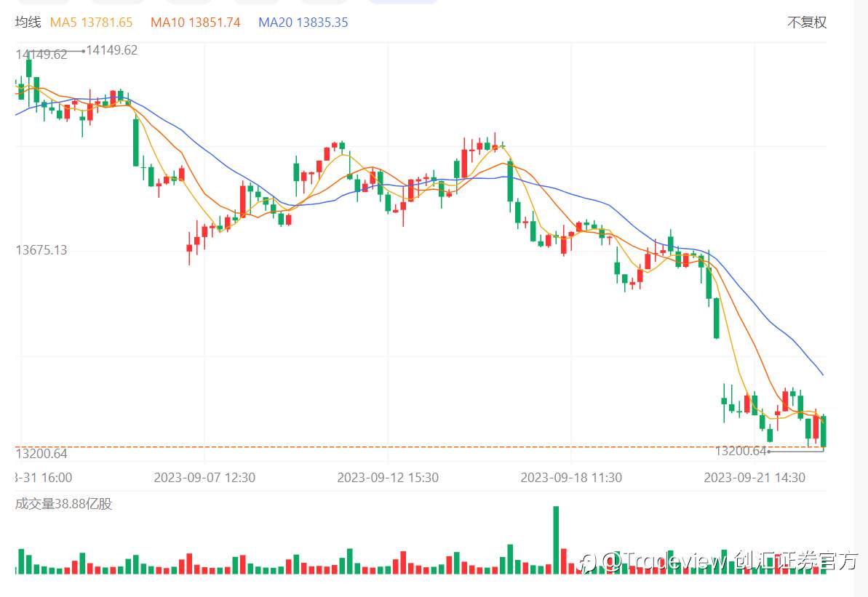This screenshot has height=597, width=868.
Task: Click the 13675.13 price axis label
Action: pos(41,250)
